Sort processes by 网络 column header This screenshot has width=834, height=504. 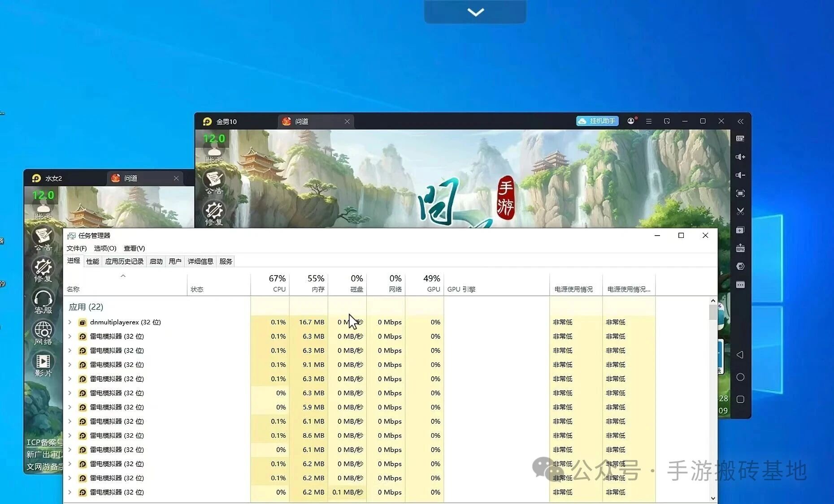click(386, 284)
